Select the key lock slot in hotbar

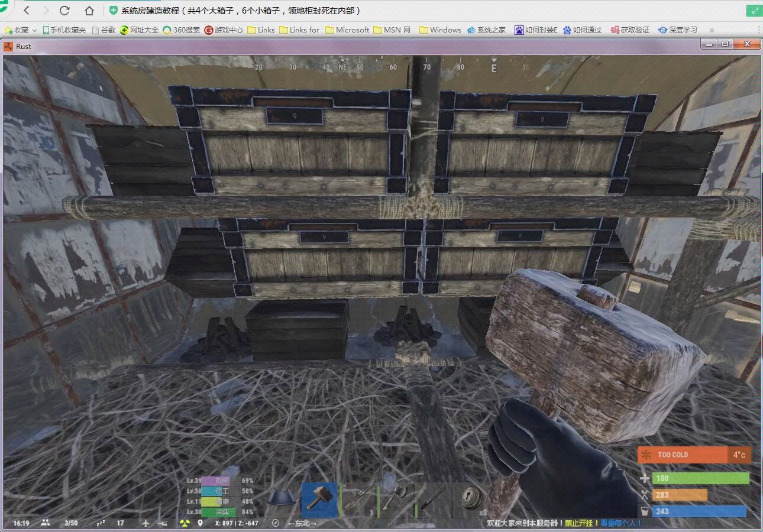pos(471,501)
